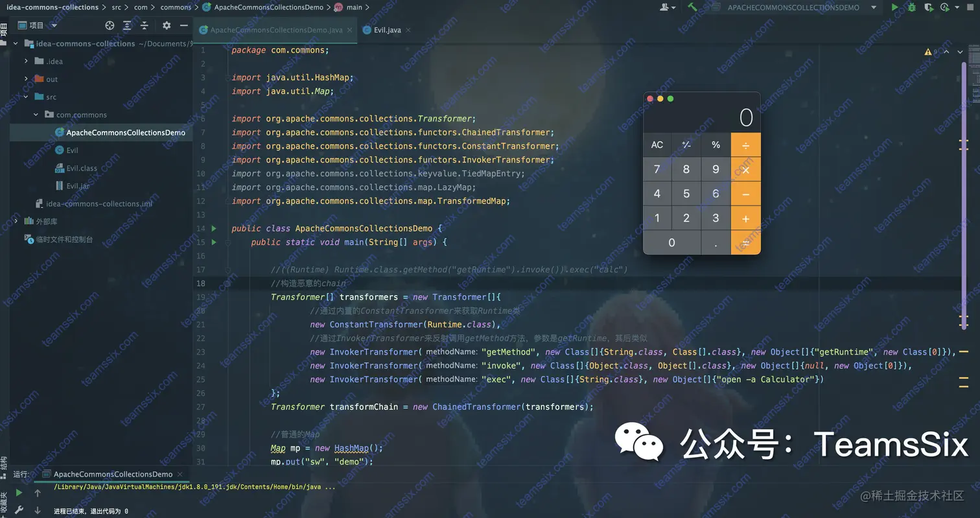
Task: Expand the .idea folder
Action: pyautogui.click(x=26, y=61)
